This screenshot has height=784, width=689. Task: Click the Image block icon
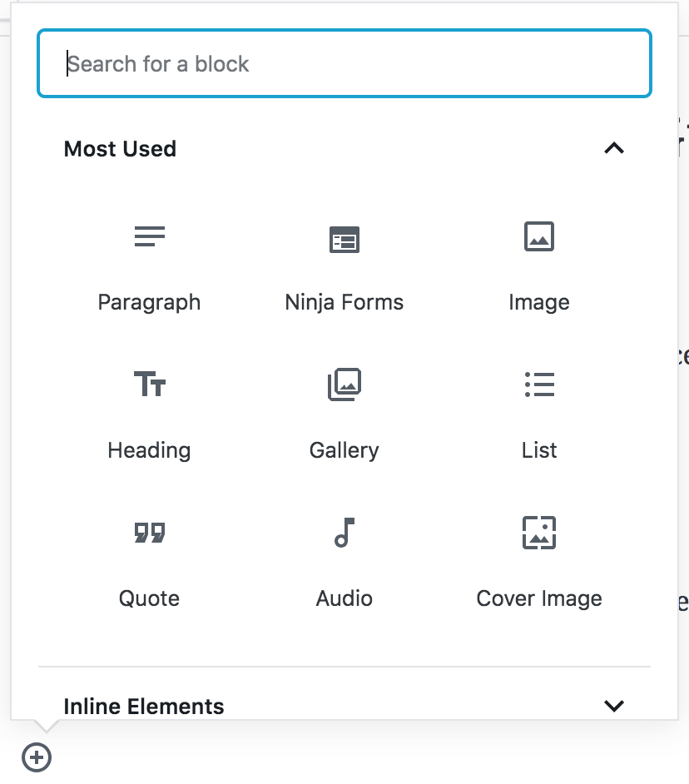(x=538, y=236)
